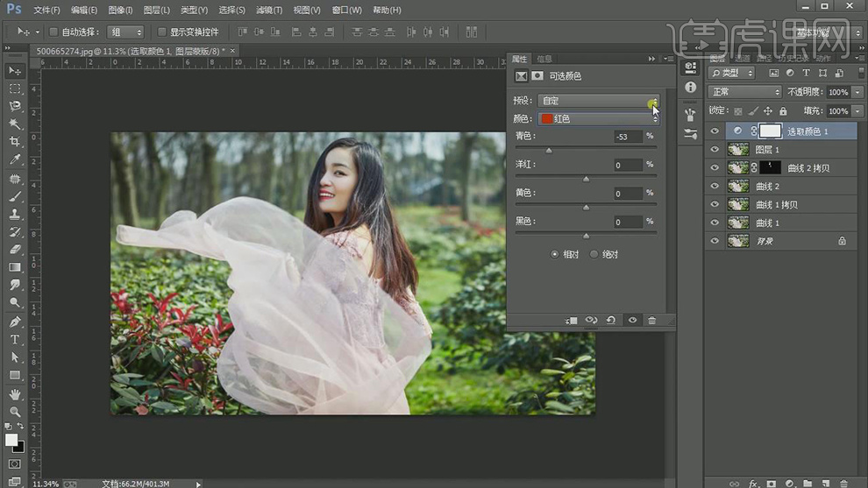Select the Type tool

pos(15,339)
